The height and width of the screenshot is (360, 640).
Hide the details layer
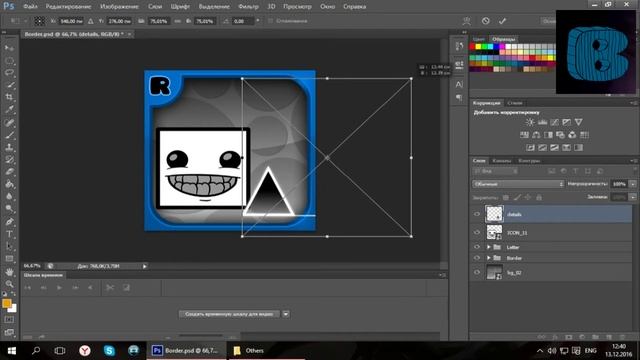pyautogui.click(x=476, y=214)
